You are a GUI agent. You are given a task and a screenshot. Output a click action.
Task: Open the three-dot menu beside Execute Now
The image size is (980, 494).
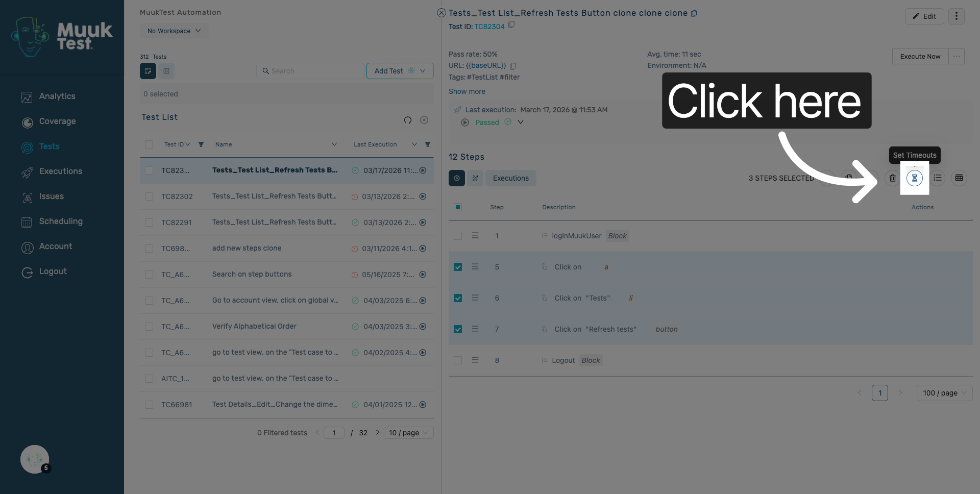(x=957, y=56)
